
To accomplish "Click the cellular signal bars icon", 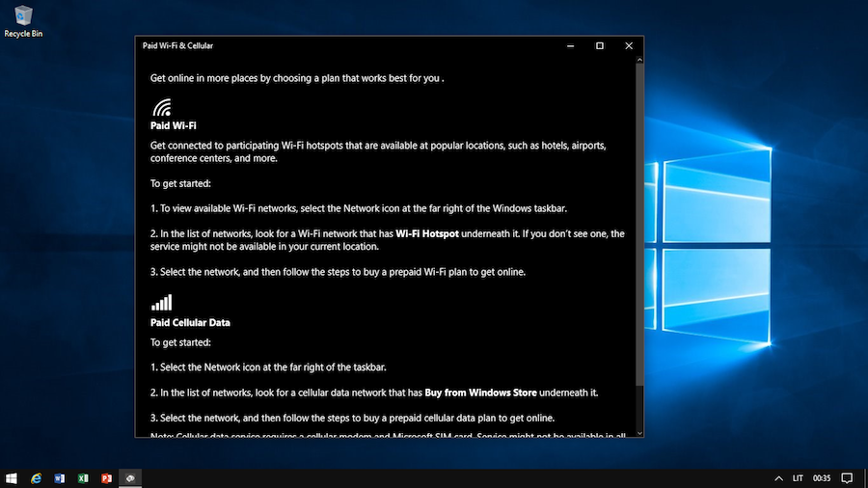I will pos(161,303).
